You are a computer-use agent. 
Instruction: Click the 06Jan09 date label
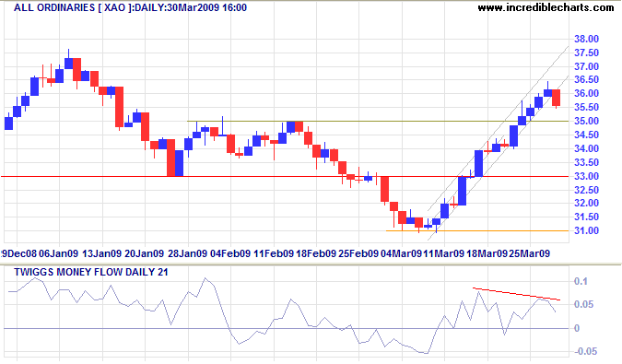[59, 253]
